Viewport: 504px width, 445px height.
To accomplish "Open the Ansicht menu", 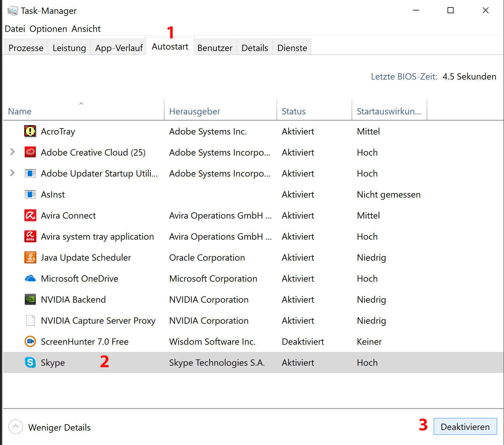I will pyautogui.click(x=86, y=29).
